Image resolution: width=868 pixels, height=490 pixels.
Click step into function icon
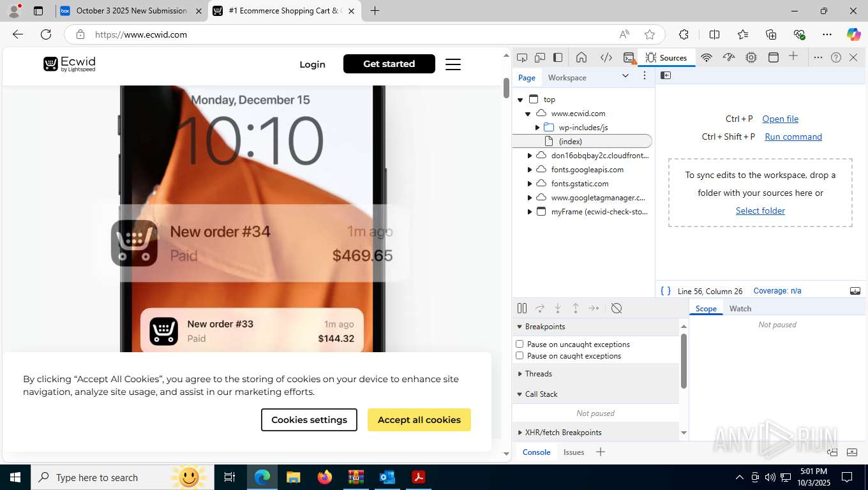pyautogui.click(x=558, y=308)
